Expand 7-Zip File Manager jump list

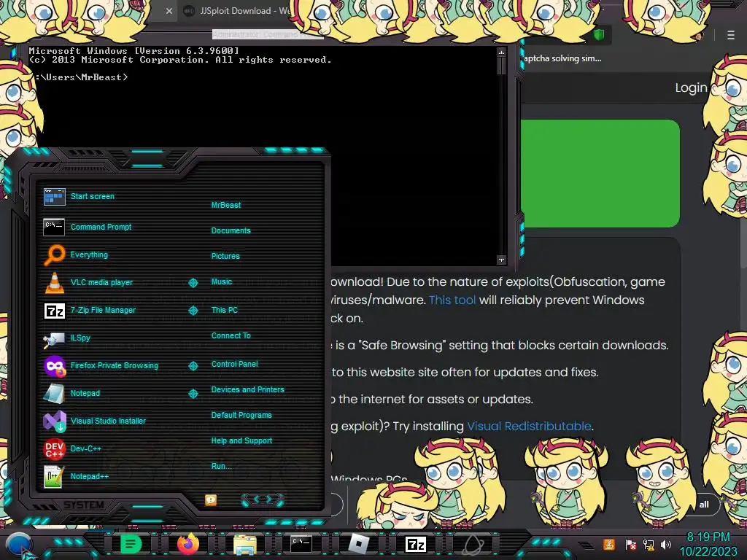click(193, 311)
